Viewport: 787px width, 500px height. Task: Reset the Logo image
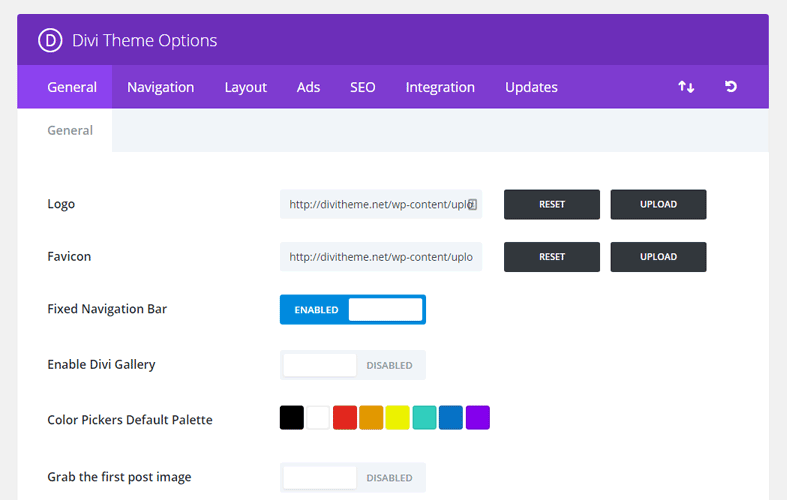point(552,204)
